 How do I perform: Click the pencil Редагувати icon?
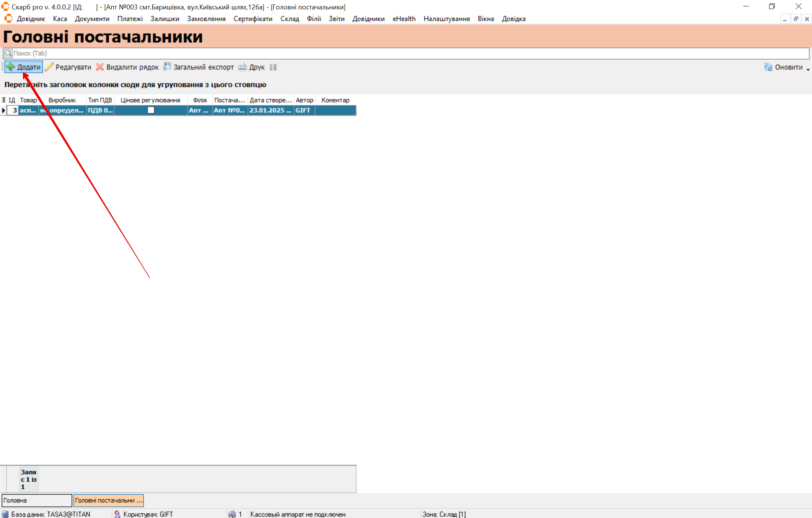[49, 67]
